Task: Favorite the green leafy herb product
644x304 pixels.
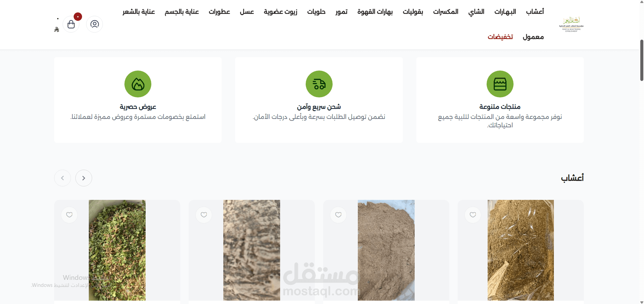Action: click(69, 215)
